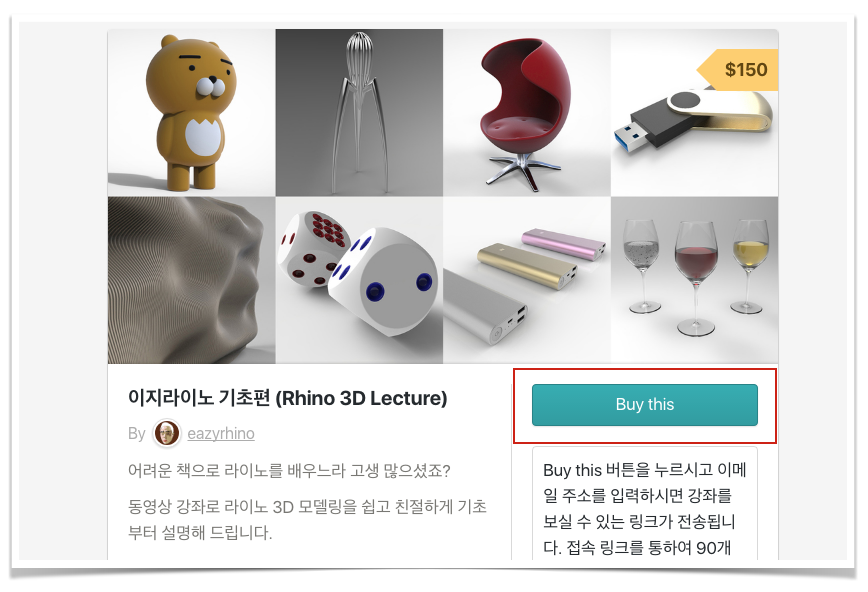Click the chrome juicer render image
868x592 pixels.
point(359,112)
